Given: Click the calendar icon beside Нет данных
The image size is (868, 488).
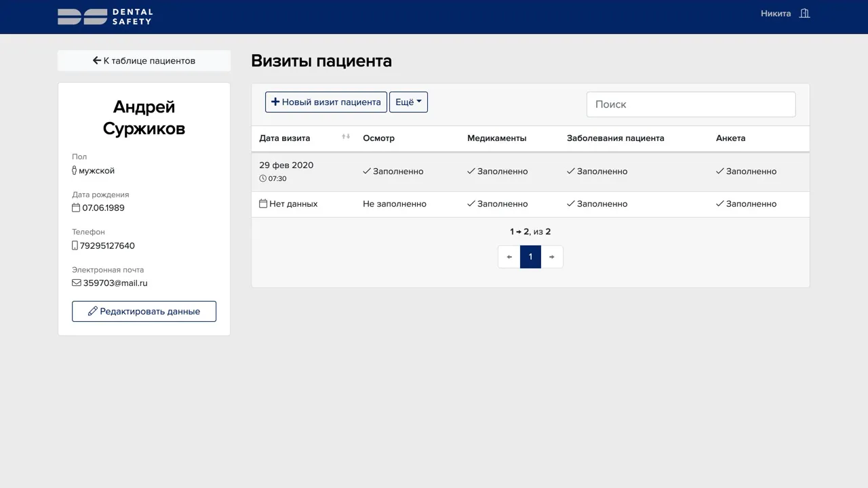Looking at the screenshot, I should [264, 203].
